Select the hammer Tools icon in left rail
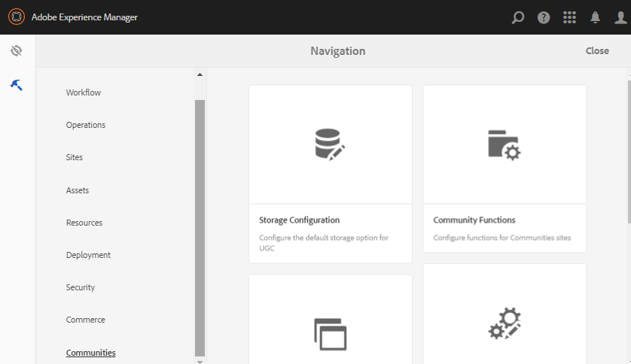 pyautogui.click(x=17, y=85)
